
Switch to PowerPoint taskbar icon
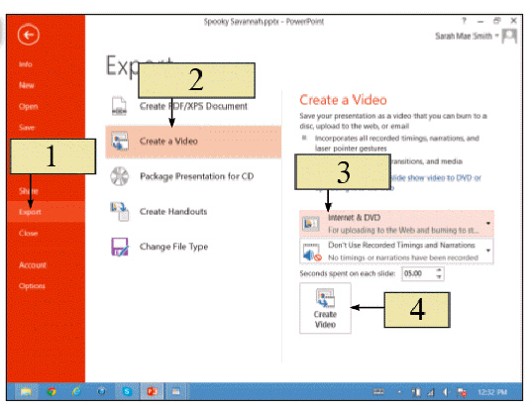tap(152, 392)
